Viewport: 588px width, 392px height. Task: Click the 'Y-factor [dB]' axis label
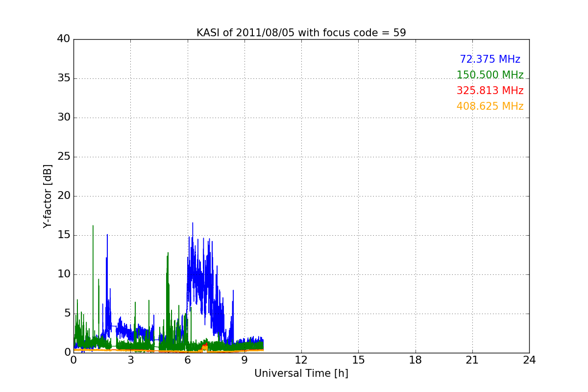pyautogui.click(x=48, y=196)
